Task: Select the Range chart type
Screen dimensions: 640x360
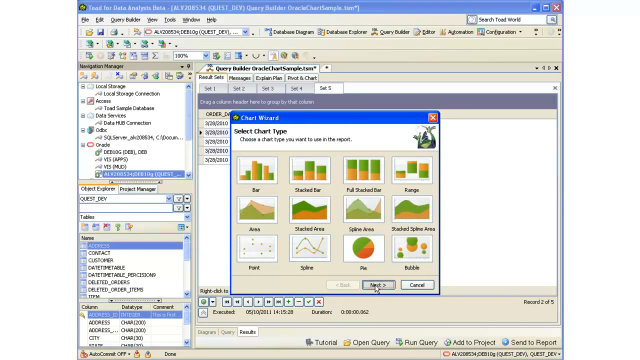Action: (412, 170)
